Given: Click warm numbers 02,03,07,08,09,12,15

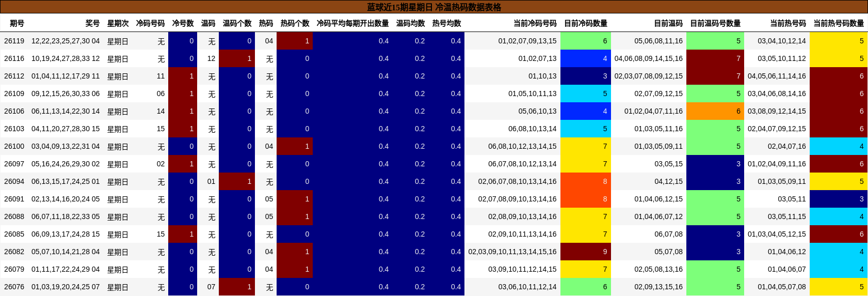Looking at the screenshot, I should (x=648, y=76).
